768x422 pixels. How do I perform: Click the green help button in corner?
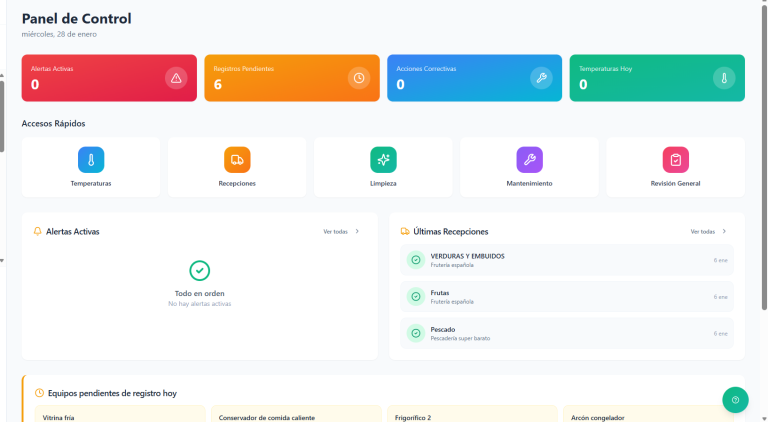735,400
